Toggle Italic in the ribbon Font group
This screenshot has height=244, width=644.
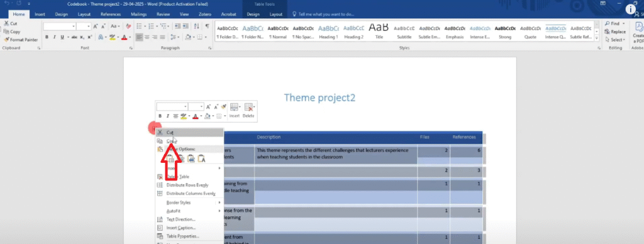[x=55, y=37]
